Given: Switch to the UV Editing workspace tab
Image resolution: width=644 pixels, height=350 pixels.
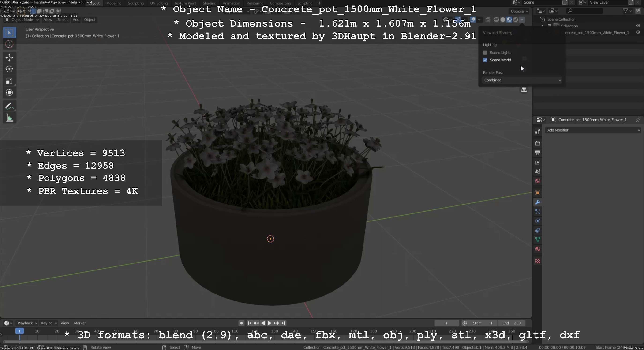Looking at the screenshot, I should click(x=159, y=3).
